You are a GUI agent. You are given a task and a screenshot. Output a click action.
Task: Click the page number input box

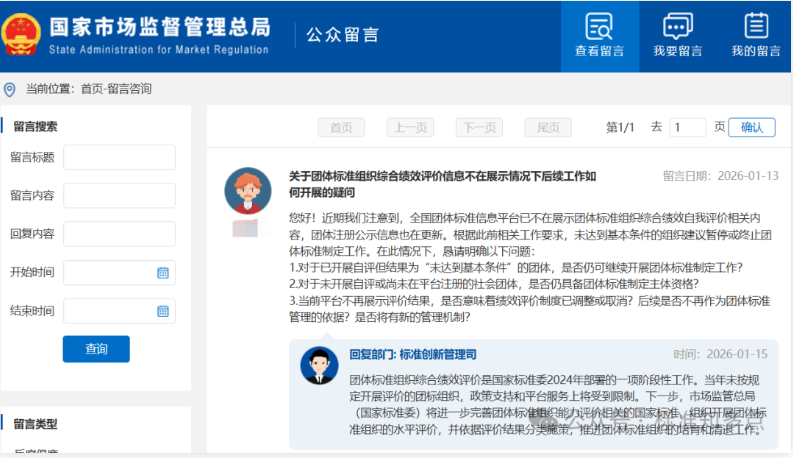coord(688,128)
